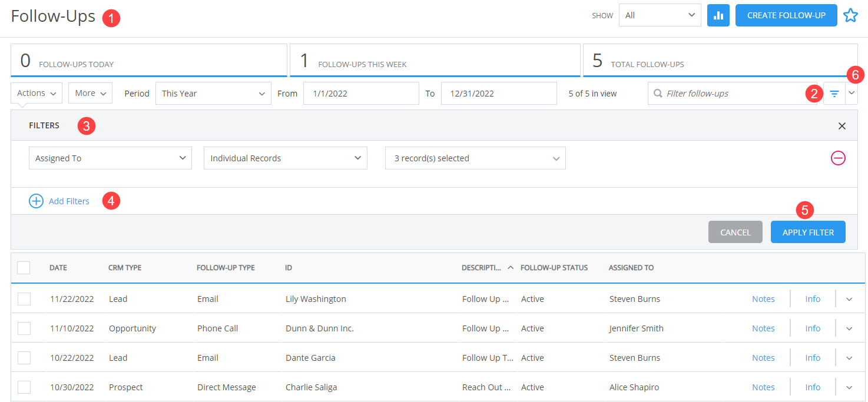Open Notes for Dunn & Dunn Inc.
Screen dimensions: 868x402
pos(763,328)
